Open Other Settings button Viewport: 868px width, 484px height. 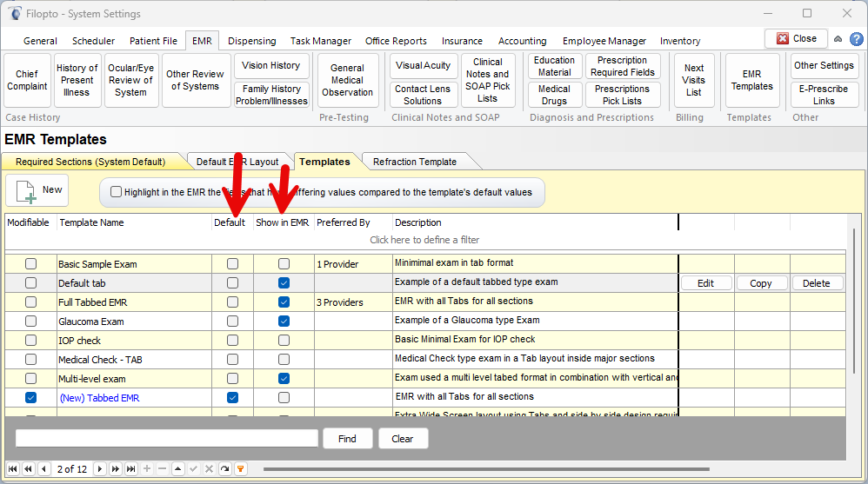tap(824, 65)
